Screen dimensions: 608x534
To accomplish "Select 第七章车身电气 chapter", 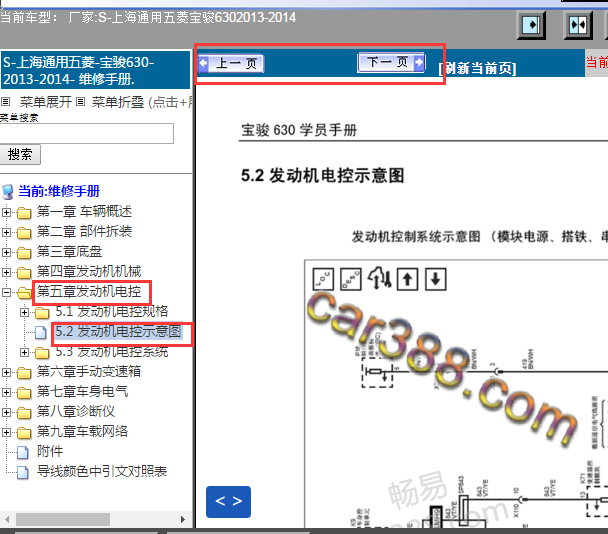I will coord(82,392).
